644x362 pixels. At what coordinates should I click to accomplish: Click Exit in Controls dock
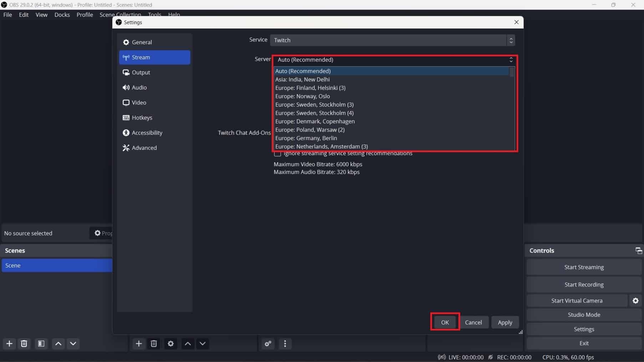point(584,343)
